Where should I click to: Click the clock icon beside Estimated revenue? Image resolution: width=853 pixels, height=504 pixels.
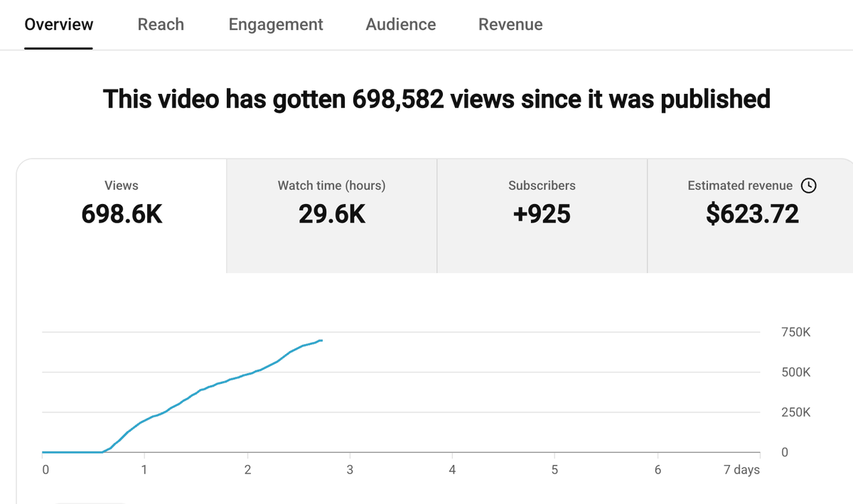809,186
